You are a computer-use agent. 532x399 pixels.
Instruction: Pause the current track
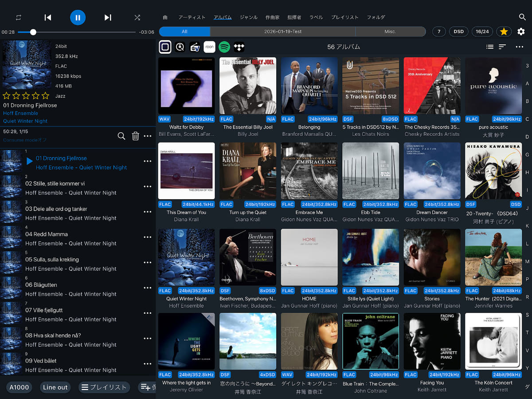click(x=78, y=17)
